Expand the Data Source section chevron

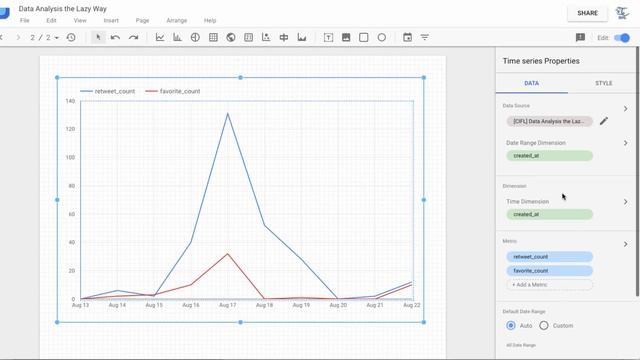tap(625, 109)
